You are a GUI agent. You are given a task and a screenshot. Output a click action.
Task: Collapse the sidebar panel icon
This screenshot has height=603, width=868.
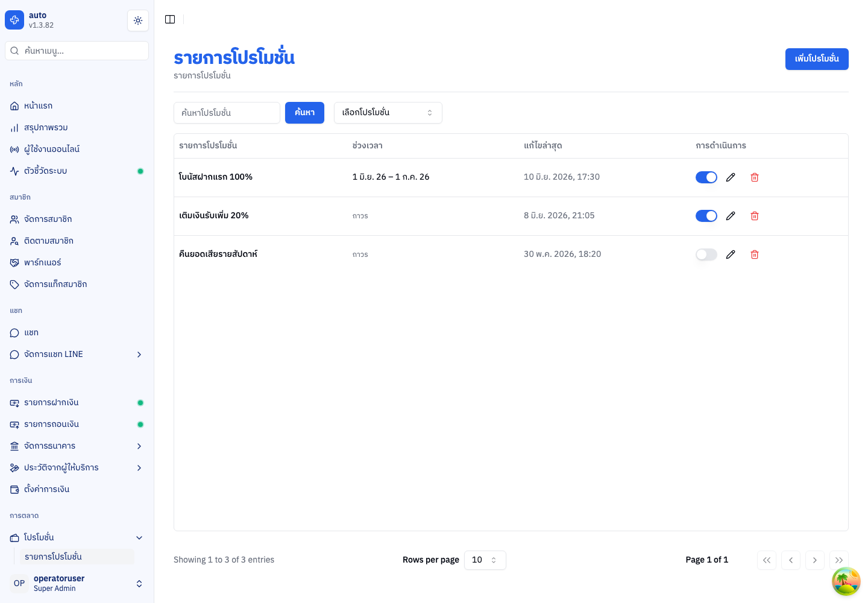click(170, 19)
